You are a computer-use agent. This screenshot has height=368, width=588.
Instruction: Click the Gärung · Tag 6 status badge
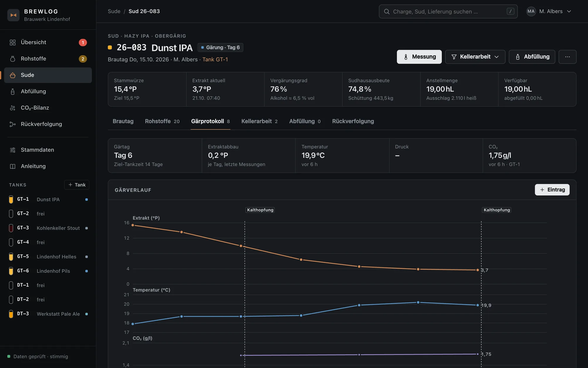click(x=220, y=47)
